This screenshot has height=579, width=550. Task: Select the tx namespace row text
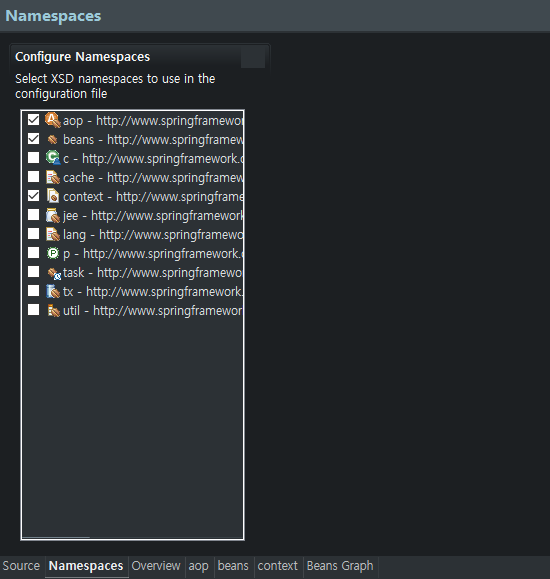point(153,292)
